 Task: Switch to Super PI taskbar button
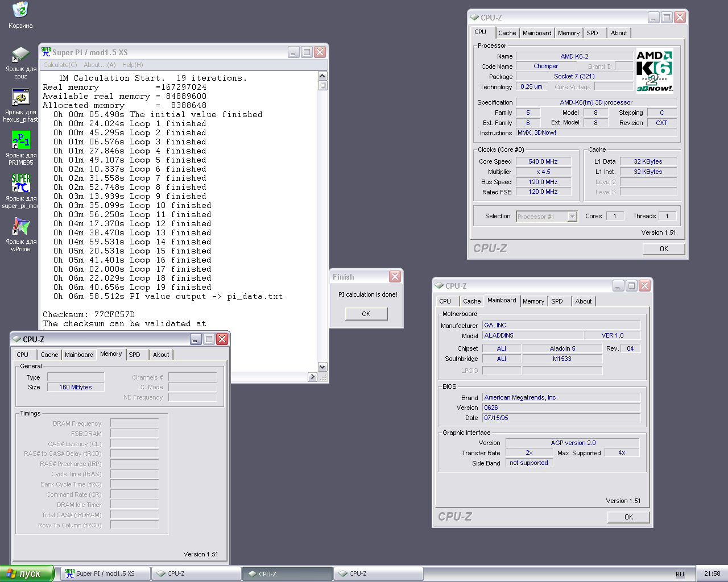click(105, 573)
